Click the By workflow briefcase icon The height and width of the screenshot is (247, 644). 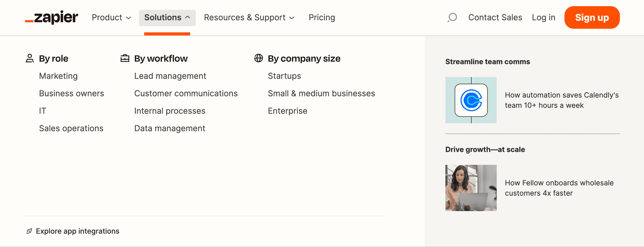(125, 58)
